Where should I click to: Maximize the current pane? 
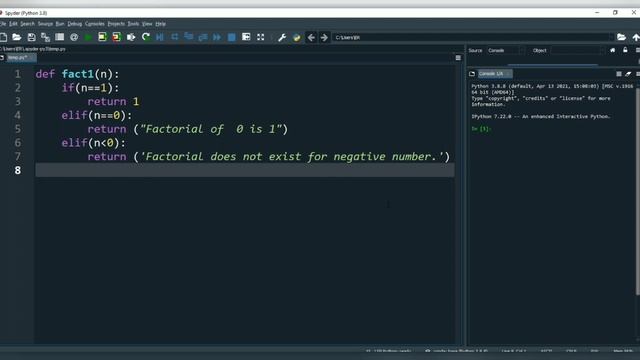246,37
